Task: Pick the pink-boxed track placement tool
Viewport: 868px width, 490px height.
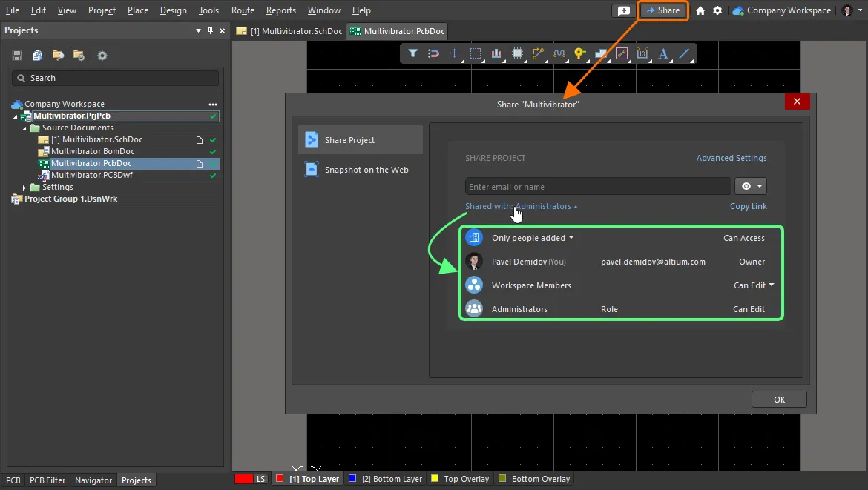Action: [x=622, y=53]
